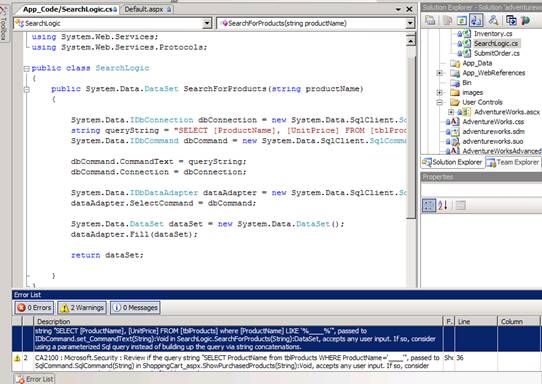Sort by the Description column header
The image size is (542, 384).
pyautogui.click(x=238, y=321)
